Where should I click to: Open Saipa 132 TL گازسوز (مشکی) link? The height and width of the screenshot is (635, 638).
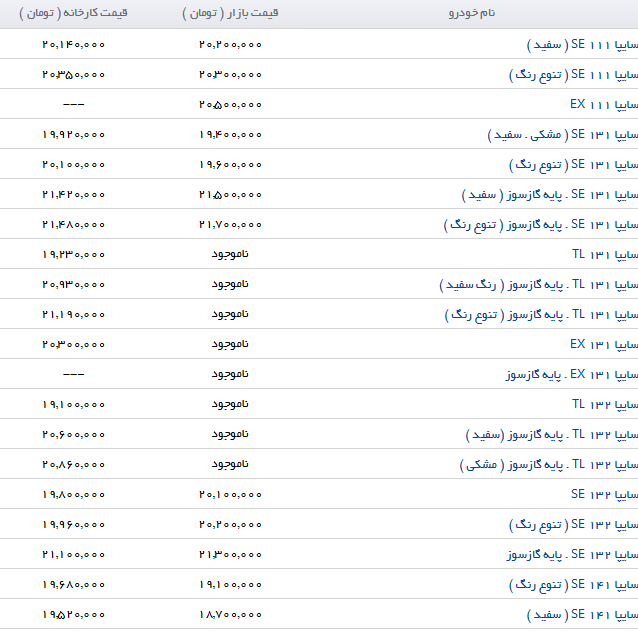coord(549,465)
